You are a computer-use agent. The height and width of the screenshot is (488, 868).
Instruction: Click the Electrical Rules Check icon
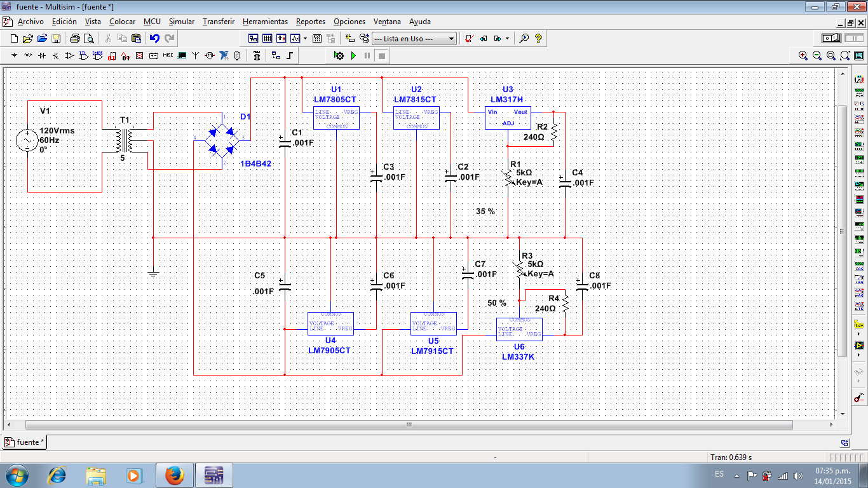pyautogui.click(x=469, y=39)
